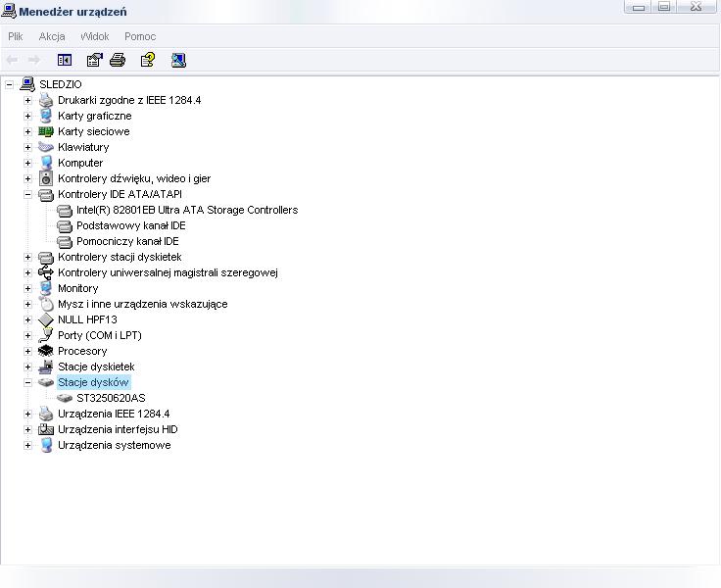The image size is (721, 588).
Task: Click the Print toolbar icon
Action: pyautogui.click(x=118, y=60)
